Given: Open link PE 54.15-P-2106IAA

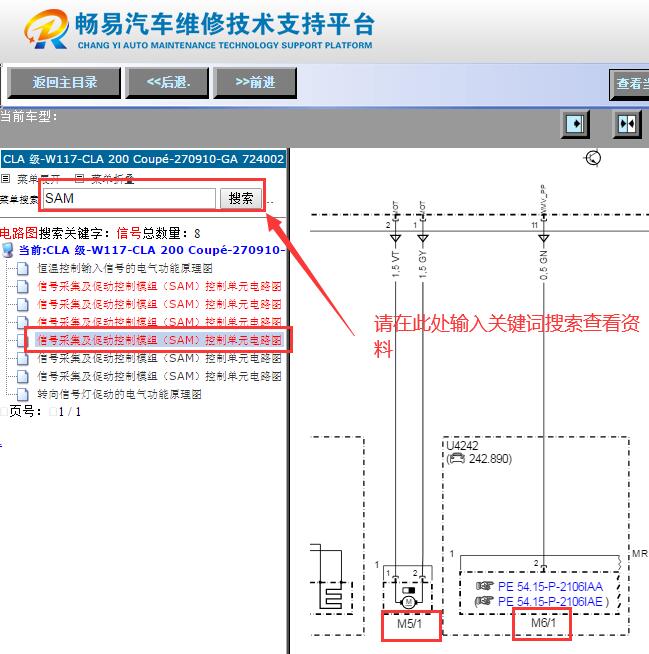Looking at the screenshot, I should pos(550,587).
